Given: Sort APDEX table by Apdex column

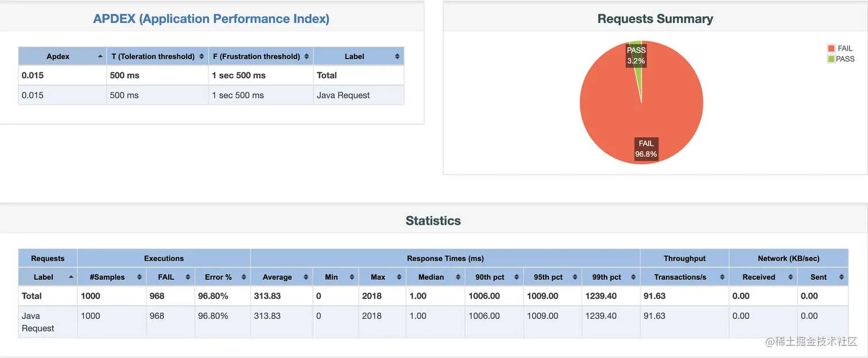Looking at the screenshot, I should pos(62,56).
